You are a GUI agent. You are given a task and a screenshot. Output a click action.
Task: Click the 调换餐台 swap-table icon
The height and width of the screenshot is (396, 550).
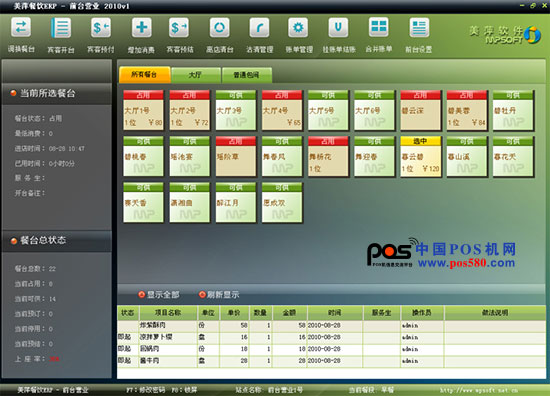(x=21, y=27)
